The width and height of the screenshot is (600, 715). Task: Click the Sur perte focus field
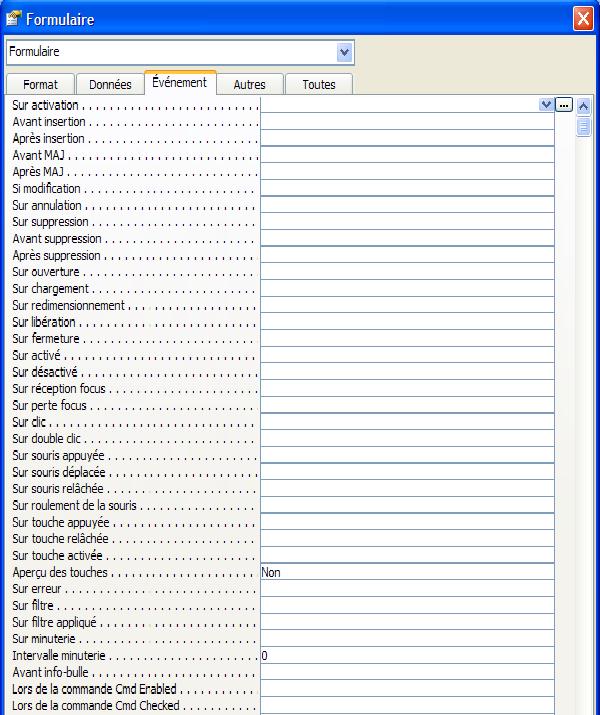tap(407, 405)
